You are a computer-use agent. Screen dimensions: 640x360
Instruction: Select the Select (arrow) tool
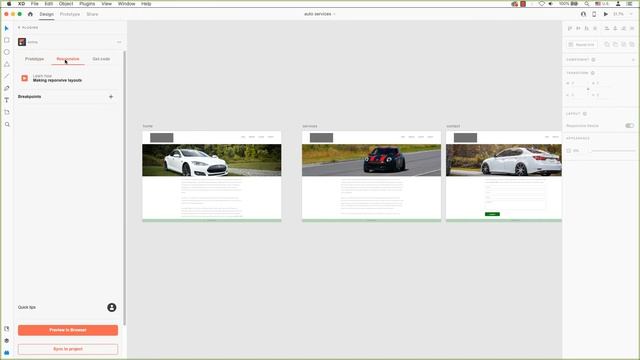(7, 28)
